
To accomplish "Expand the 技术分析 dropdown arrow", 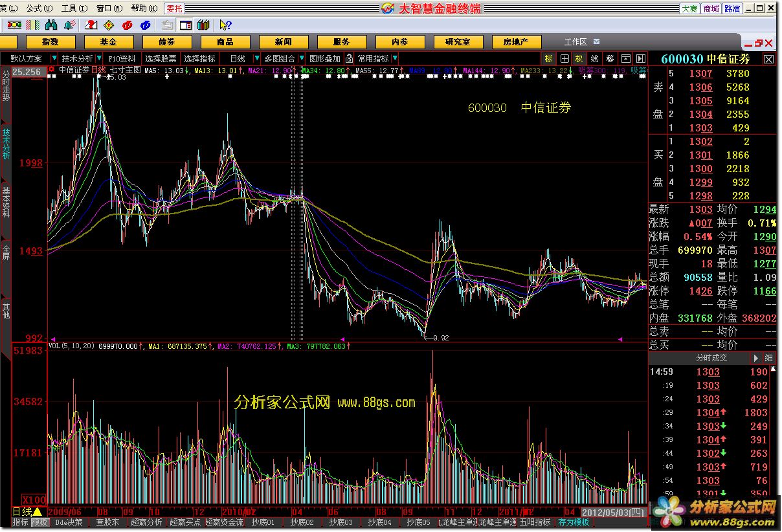I will pyautogui.click(x=99, y=58).
